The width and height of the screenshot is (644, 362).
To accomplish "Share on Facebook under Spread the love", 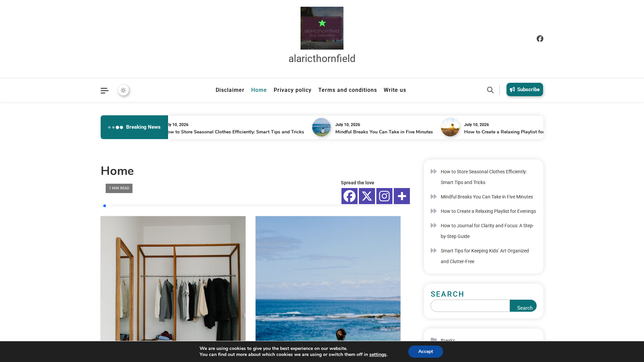I will coord(350,196).
